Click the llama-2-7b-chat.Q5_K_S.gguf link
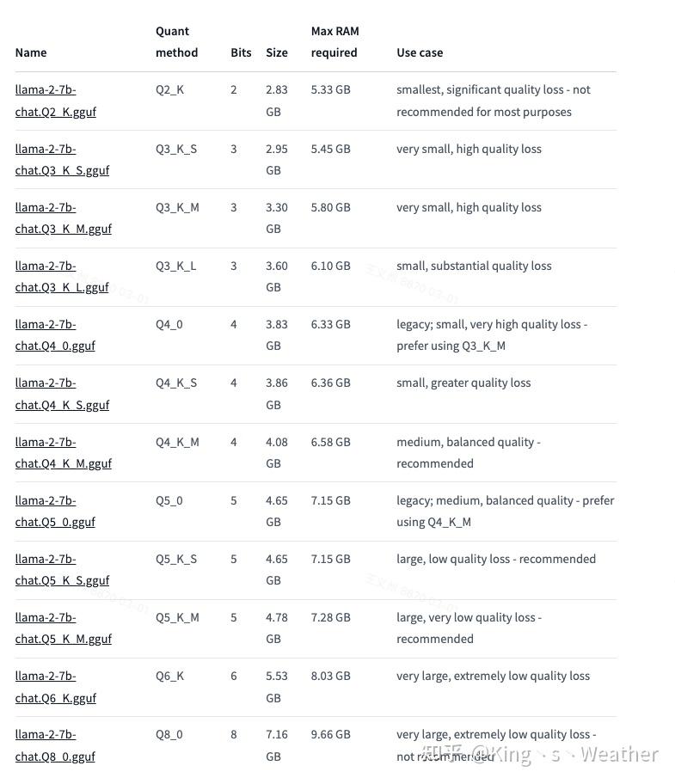The height and width of the screenshot is (784, 675). pyautogui.click(x=62, y=569)
